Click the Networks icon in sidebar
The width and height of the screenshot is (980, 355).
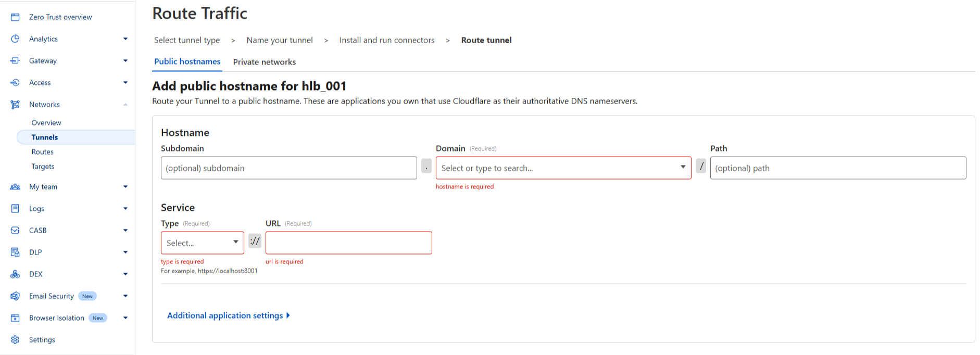click(x=15, y=105)
